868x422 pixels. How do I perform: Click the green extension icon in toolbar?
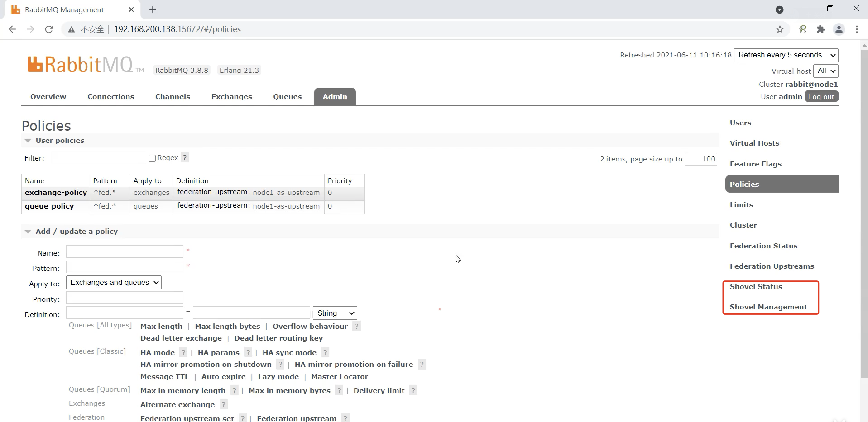(x=802, y=29)
